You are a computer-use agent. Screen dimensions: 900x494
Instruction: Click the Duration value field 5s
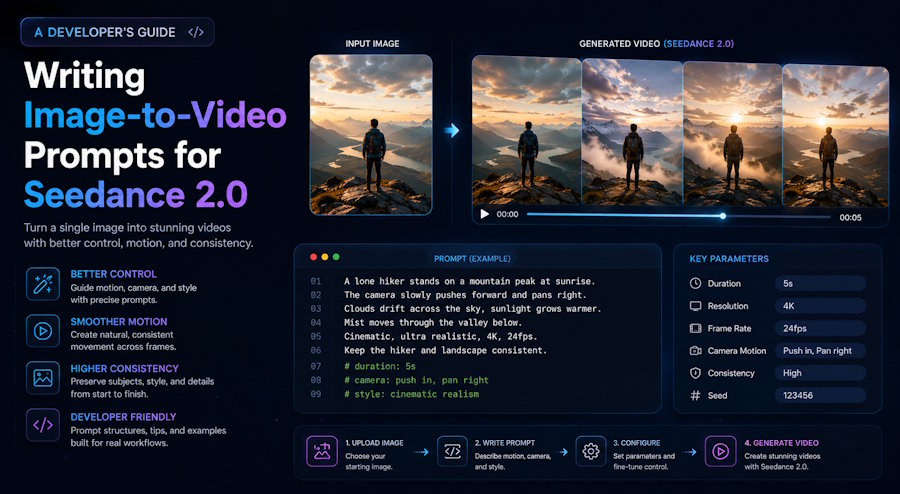(x=820, y=283)
